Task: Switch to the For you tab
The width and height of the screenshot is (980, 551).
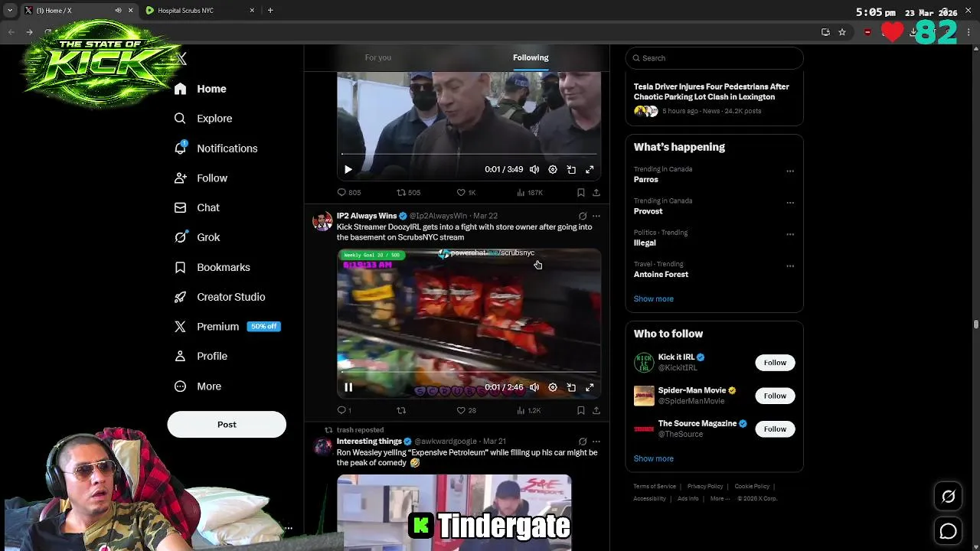Action: click(x=378, y=57)
